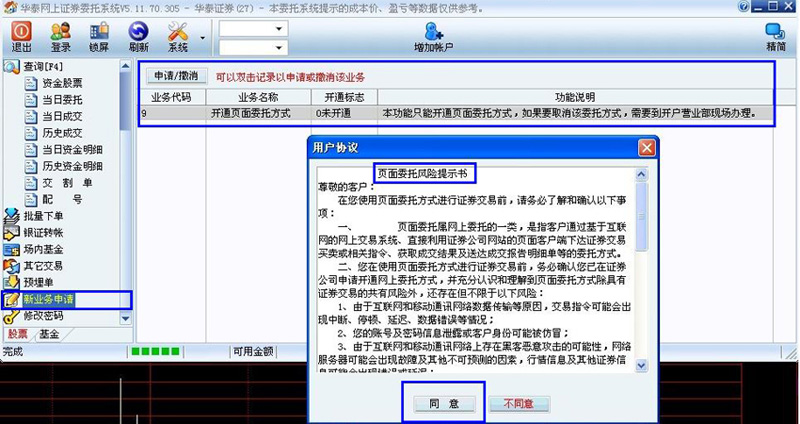Viewport: 800px width, 424px height.
Task: Switch to the 基金 bottom tab
Action: (x=49, y=334)
